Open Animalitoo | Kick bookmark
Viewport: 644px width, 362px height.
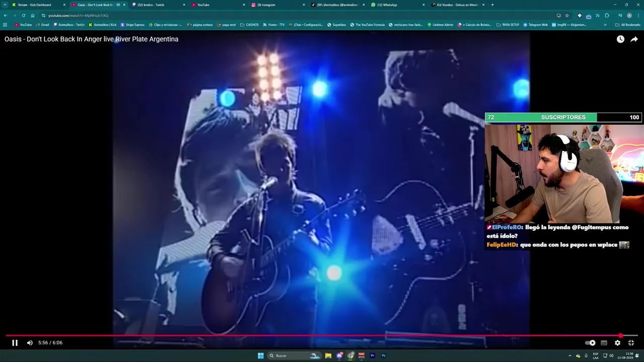pos(103,25)
